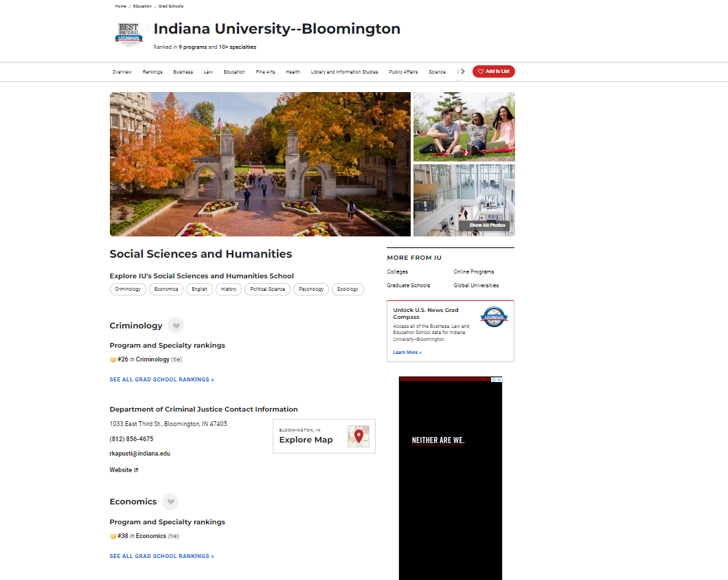The height and width of the screenshot is (580, 728).
Task: Open the Fine Arts tab
Action: [265, 72]
